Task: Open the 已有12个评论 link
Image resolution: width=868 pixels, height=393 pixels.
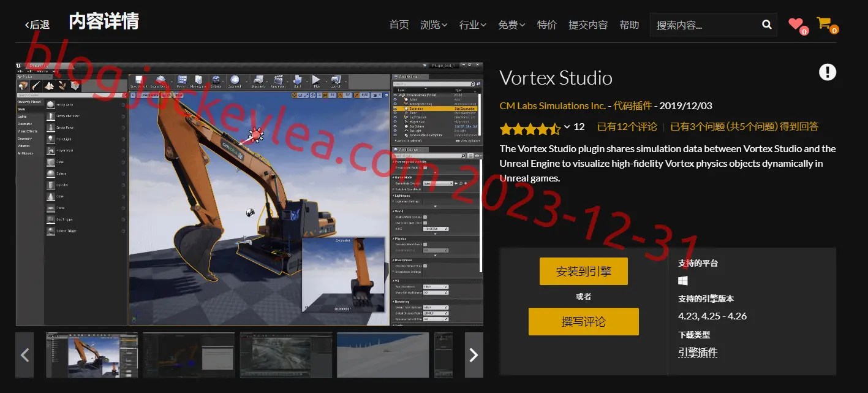Action: (x=627, y=126)
